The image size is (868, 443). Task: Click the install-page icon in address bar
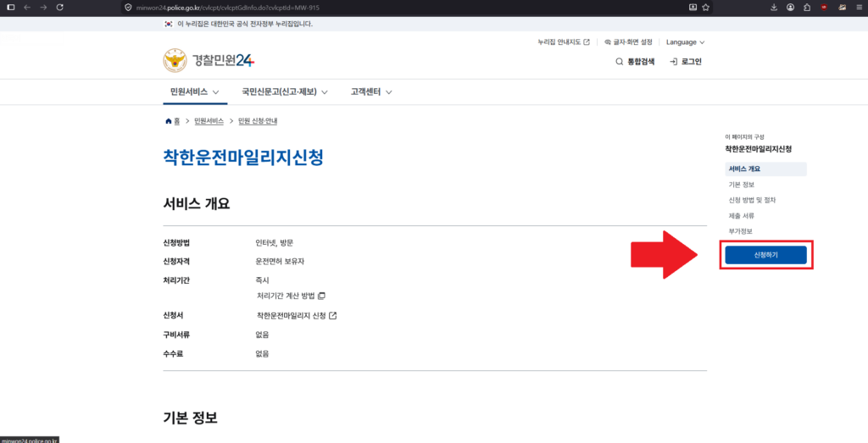coord(693,8)
